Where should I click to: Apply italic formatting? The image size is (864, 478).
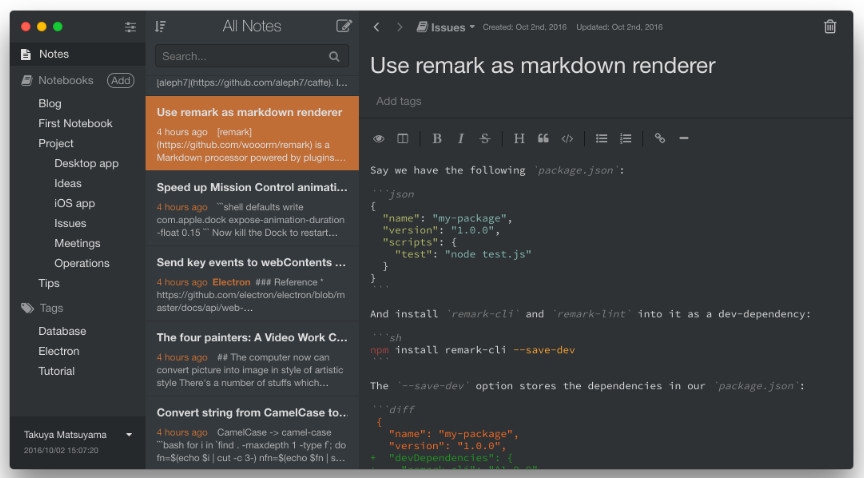point(461,138)
